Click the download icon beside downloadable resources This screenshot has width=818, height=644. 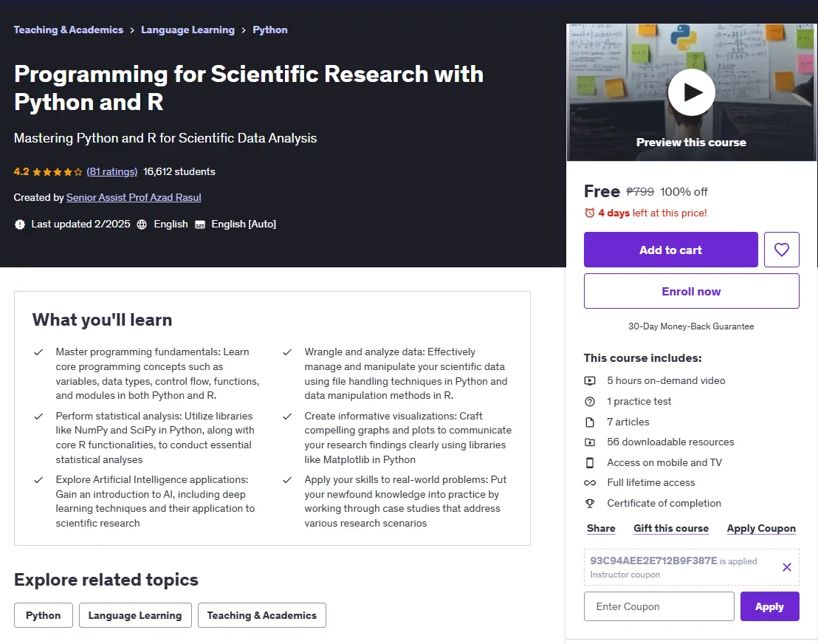[589, 442]
